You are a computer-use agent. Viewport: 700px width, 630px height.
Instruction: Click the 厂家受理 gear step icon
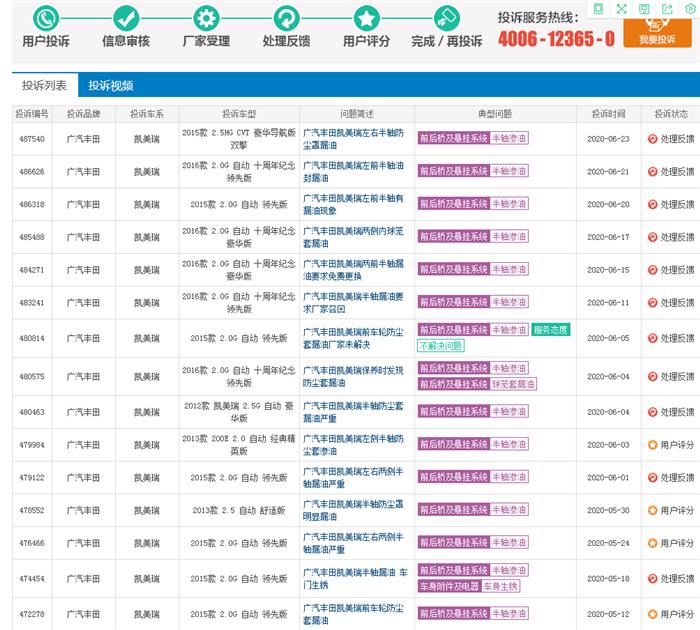(x=206, y=18)
